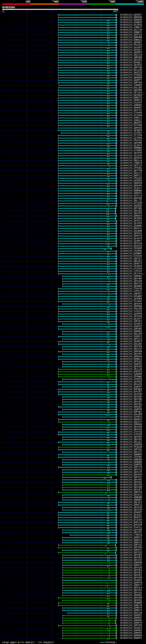The height and width of the screenshot is (644, 146).
Task: Click the alignment bar for UniRef100_C9W980
Action: (88, 85)
